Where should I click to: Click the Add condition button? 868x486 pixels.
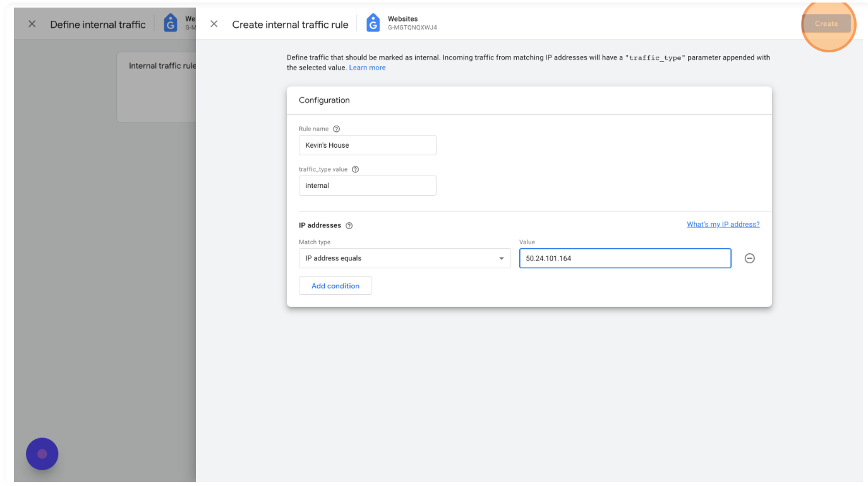coord(335,286)
